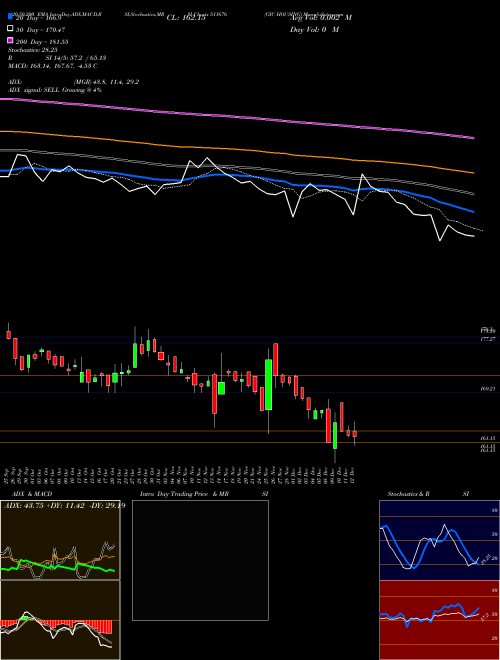Click the tall green candle dated 26 Nov

pyautogui.click(x=268, y=385)
